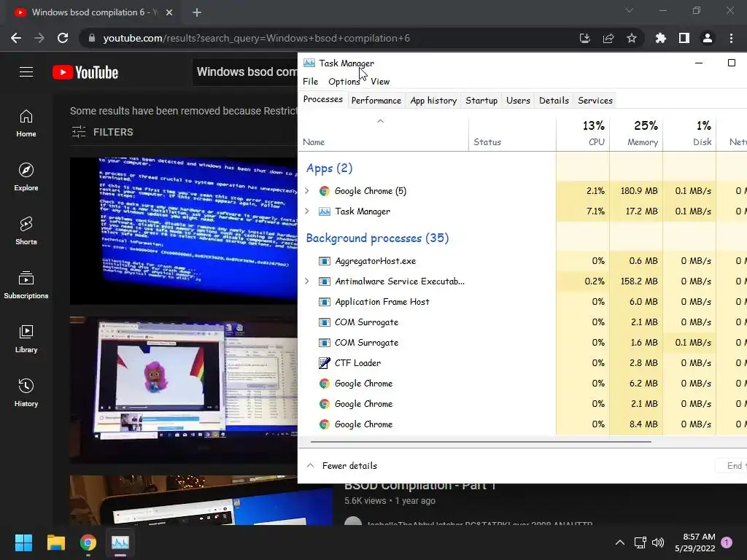Open Chrome extensions puzzle icon

661,38
